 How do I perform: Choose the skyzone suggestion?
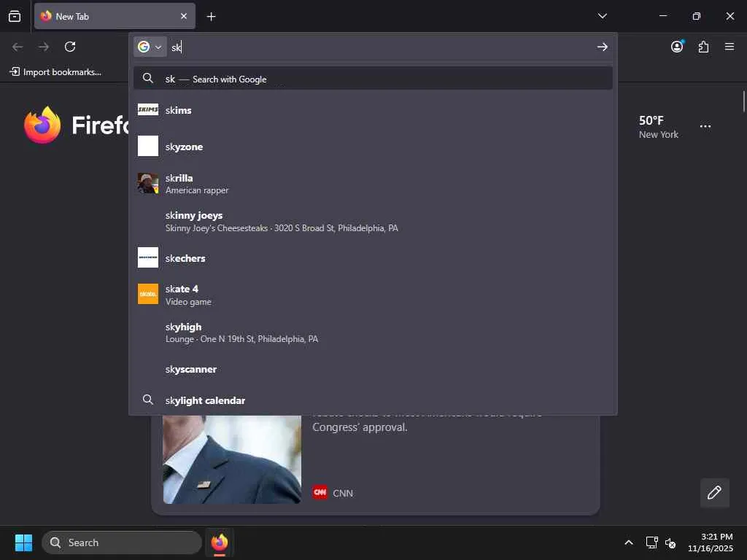click(373, 147)
